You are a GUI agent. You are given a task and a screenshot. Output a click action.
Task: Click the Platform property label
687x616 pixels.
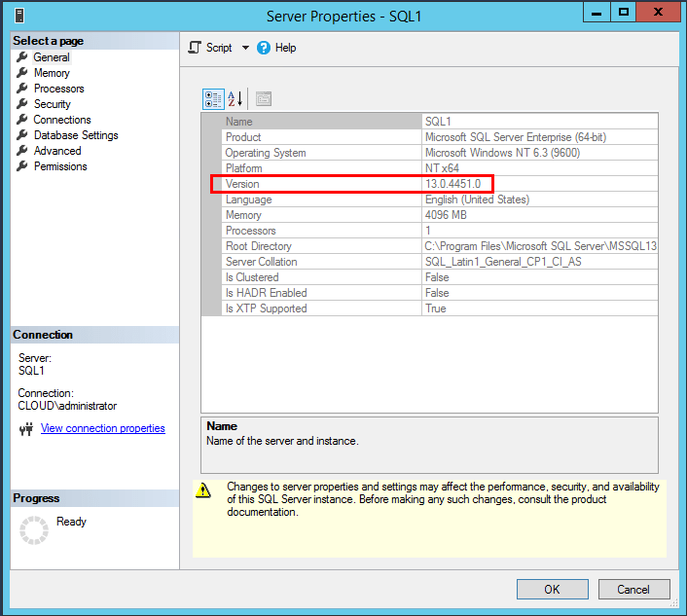point(243,168)
